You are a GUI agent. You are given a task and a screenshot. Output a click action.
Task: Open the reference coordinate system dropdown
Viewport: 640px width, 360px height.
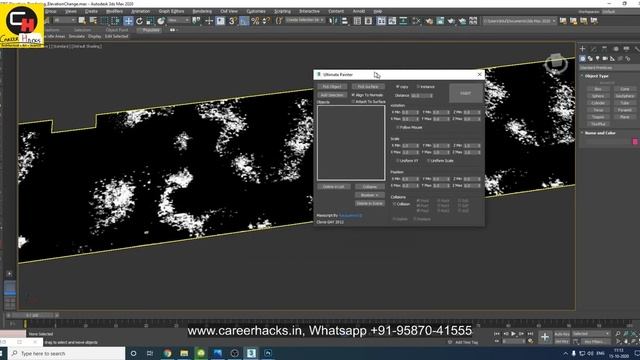point(178,20)
